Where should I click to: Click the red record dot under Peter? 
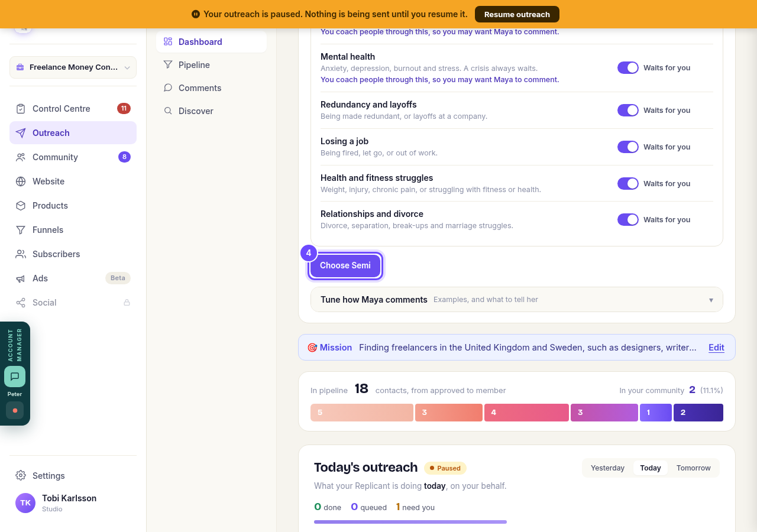point(15,410)
